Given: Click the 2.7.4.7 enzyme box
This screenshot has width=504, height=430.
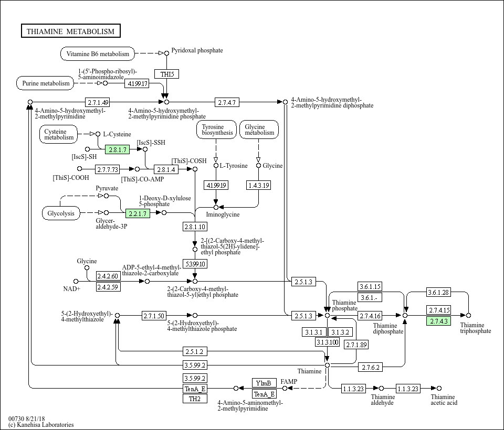Looking at the screenshot, I should click(x=227, y=102).
